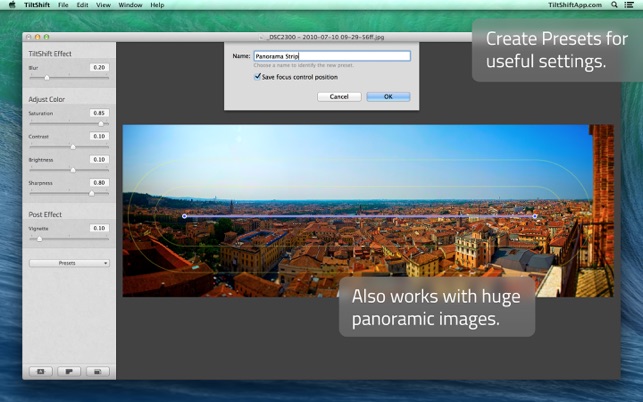Click the panoramic city image preview
Screen dimensions: 643x402
click(368, 210)
